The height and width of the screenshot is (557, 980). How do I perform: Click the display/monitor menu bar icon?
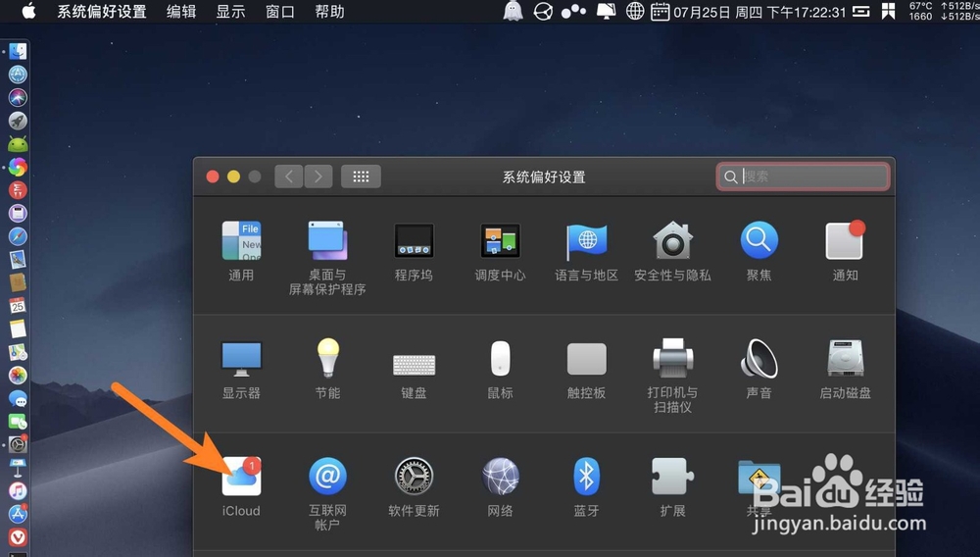coord(606,11)
